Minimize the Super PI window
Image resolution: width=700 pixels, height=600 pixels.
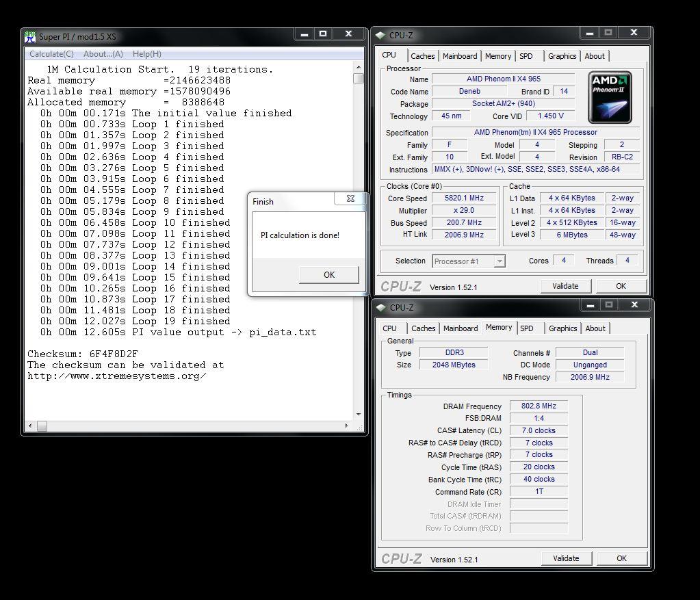[x=304, y=34]
